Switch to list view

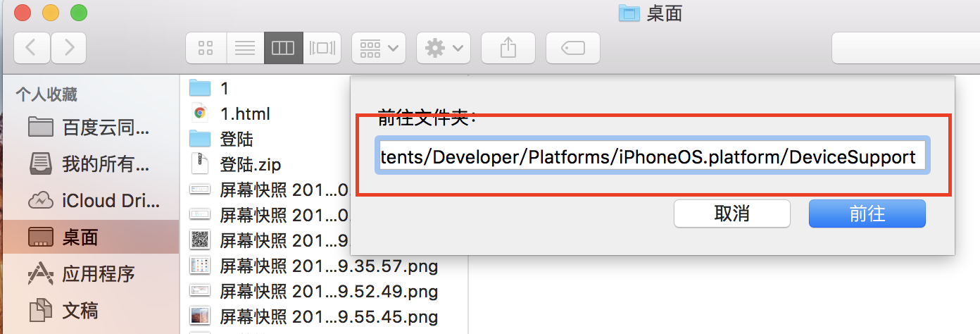point(245,48)
